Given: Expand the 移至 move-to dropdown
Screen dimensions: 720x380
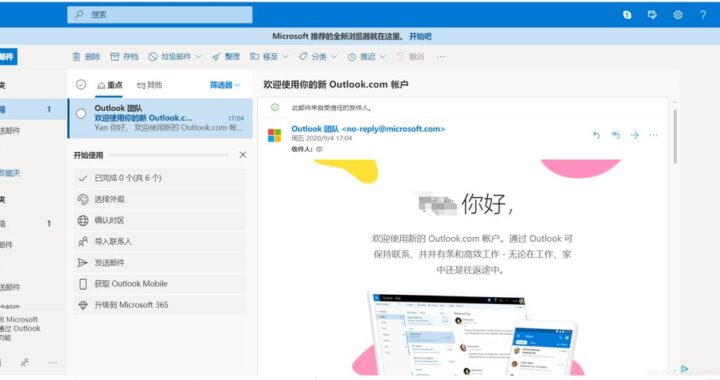Looking at the screenshot, I should pyautogui.click(x=285, y=56).
